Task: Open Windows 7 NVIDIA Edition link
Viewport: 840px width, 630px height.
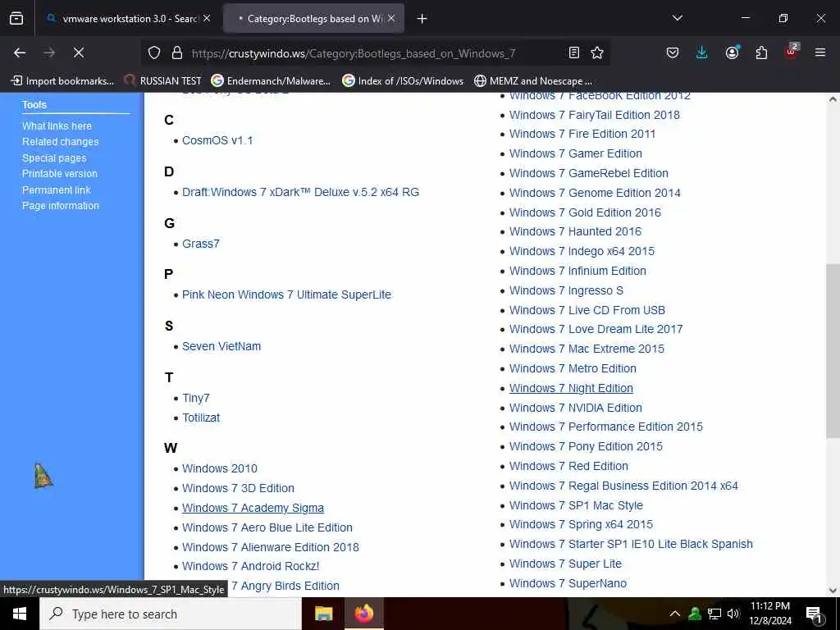Action: (x=576, y=408)
